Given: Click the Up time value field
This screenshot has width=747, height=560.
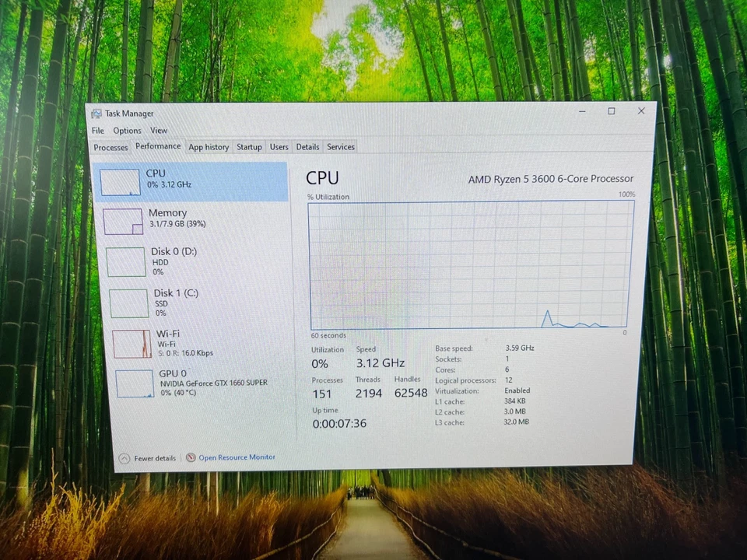Looking at the screenshot, I should pyautogui.click(x=338, y=423).
